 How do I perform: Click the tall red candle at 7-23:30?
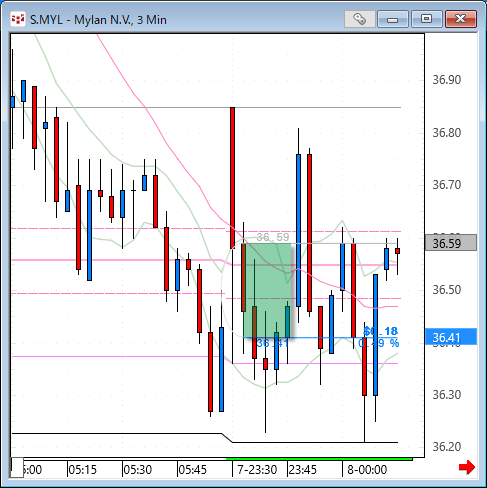coord(232,178)
